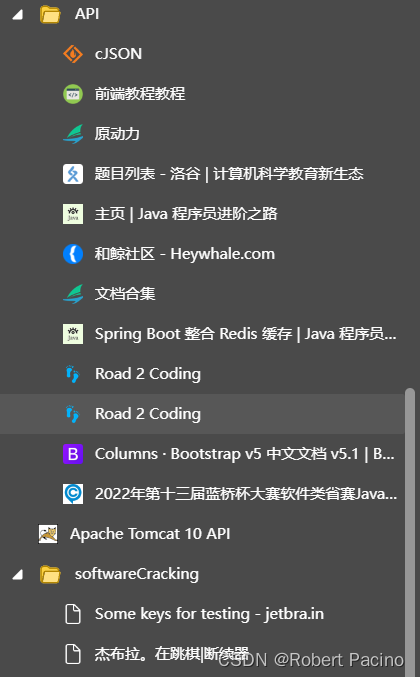Open Some keys for testing - jetbra.in
Screen dimensions: 420x677
click(209, 614)
